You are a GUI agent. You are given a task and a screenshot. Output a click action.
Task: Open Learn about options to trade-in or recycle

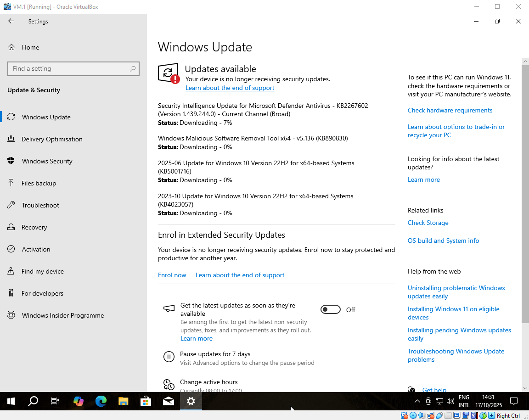pyautogui.click(x=456, y=131)
